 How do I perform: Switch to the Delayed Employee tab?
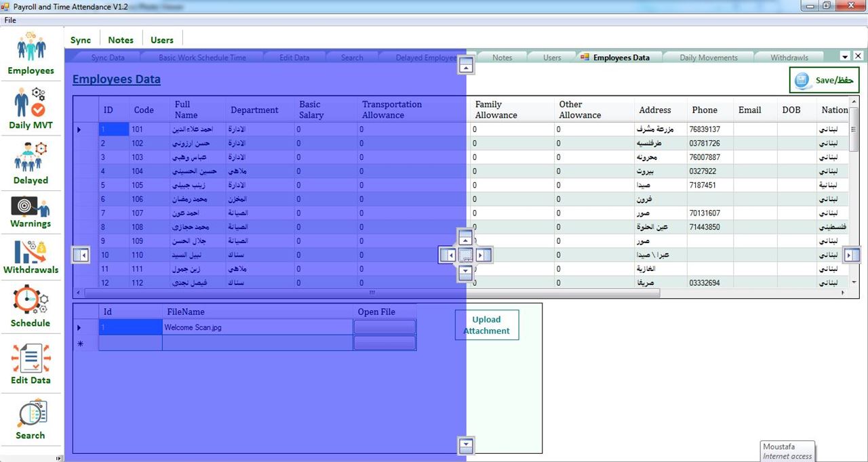point(427,58)
